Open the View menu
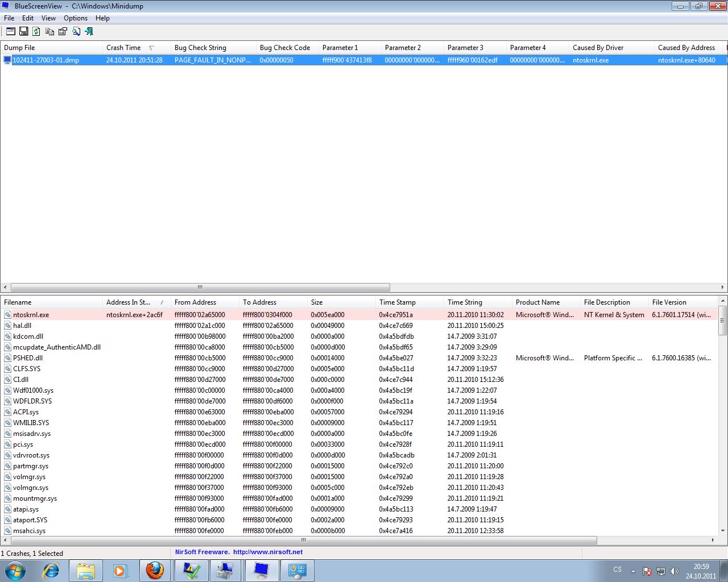 tap(48, 18)
